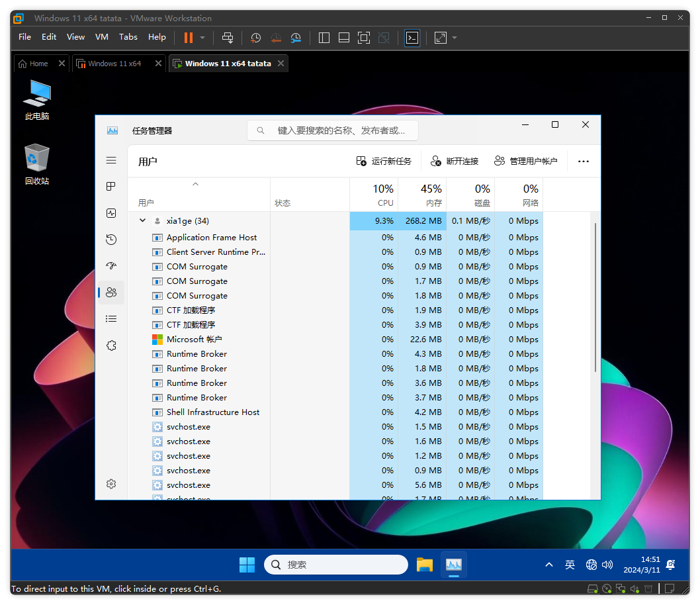Open the VM menu in VMware
Viewport: 700px width, 605px height.
[101, 37]
